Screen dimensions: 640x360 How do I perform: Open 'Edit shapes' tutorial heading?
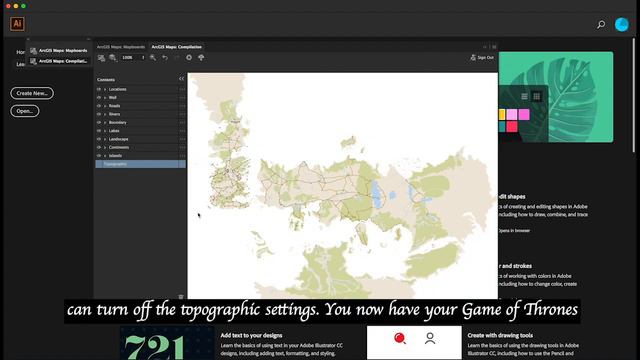512,197
